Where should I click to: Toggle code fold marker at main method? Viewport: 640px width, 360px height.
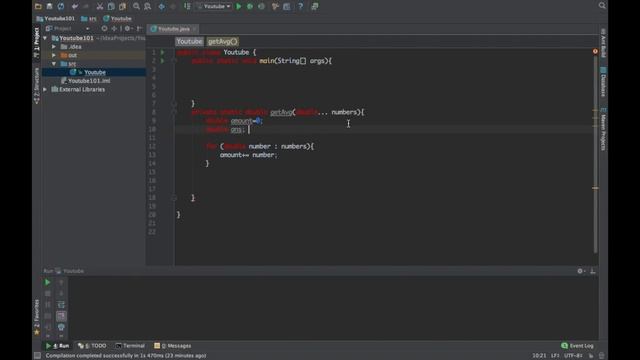174,61
